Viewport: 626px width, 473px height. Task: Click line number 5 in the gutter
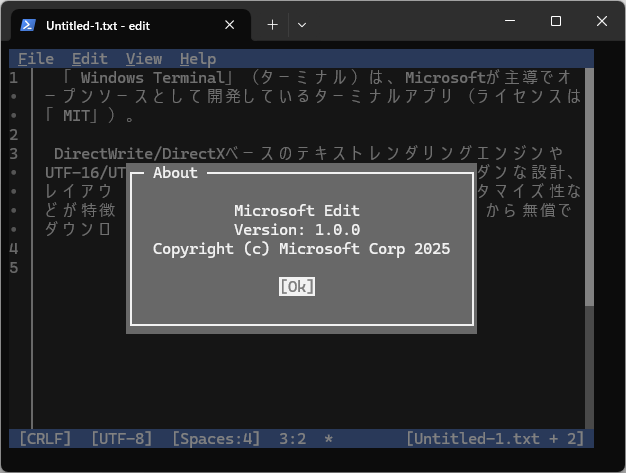pos(13,268)
